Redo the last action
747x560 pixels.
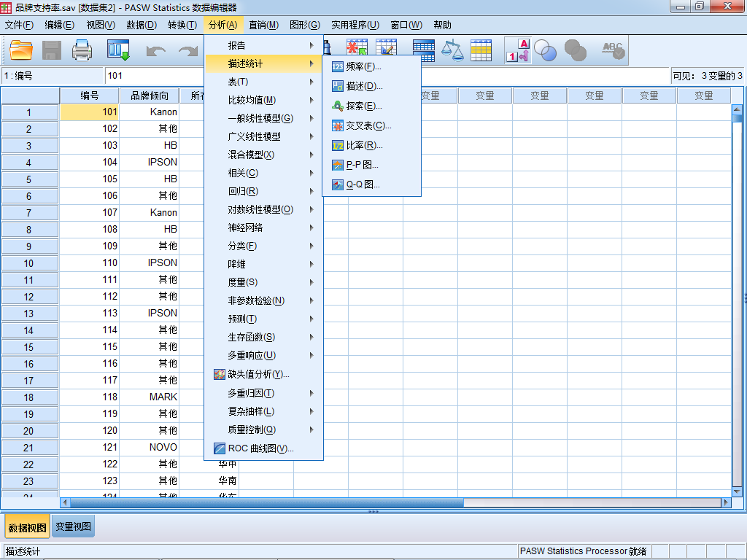(188, 50)
